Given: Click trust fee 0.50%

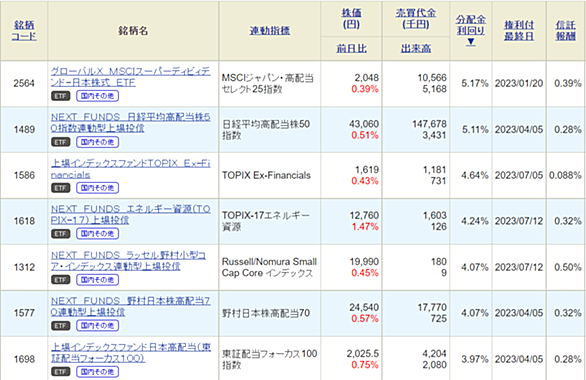Looking at the screenshot, I should (x=567, y=267).
